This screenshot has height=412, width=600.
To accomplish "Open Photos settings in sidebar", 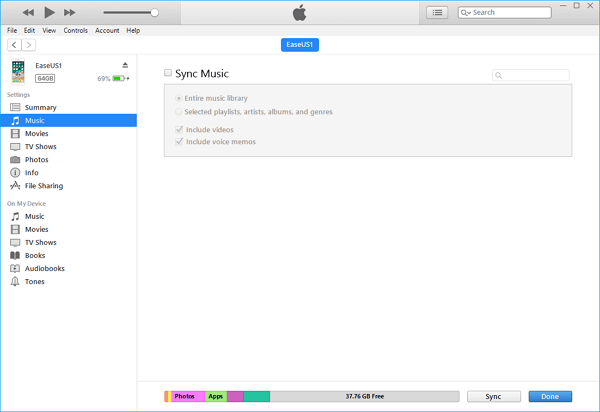I will pos(36,160).
